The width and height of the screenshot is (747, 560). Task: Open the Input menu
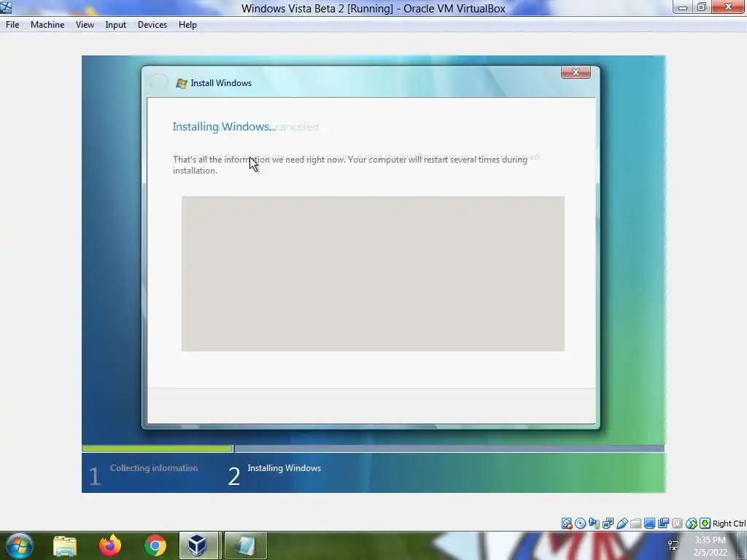point(116,25)
